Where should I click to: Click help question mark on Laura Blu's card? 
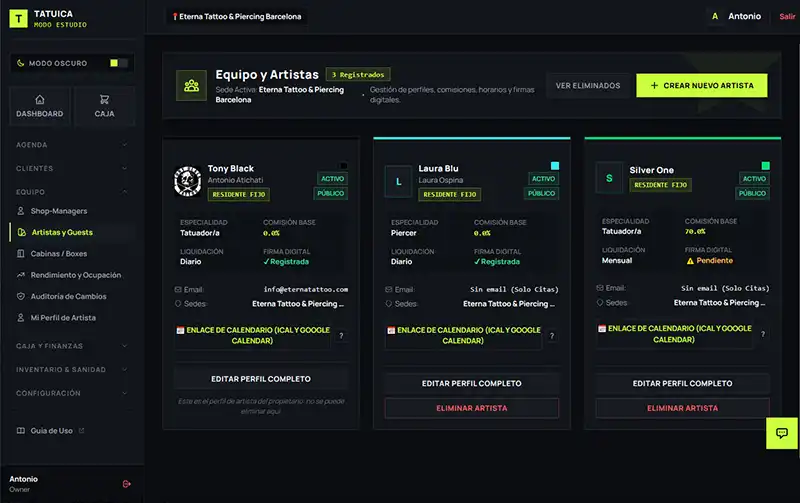(552, 336)
